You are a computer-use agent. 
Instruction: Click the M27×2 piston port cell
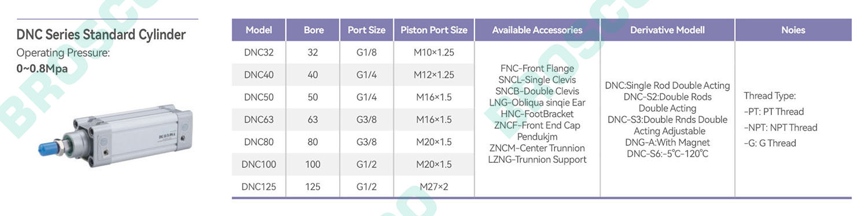(434, 187)
